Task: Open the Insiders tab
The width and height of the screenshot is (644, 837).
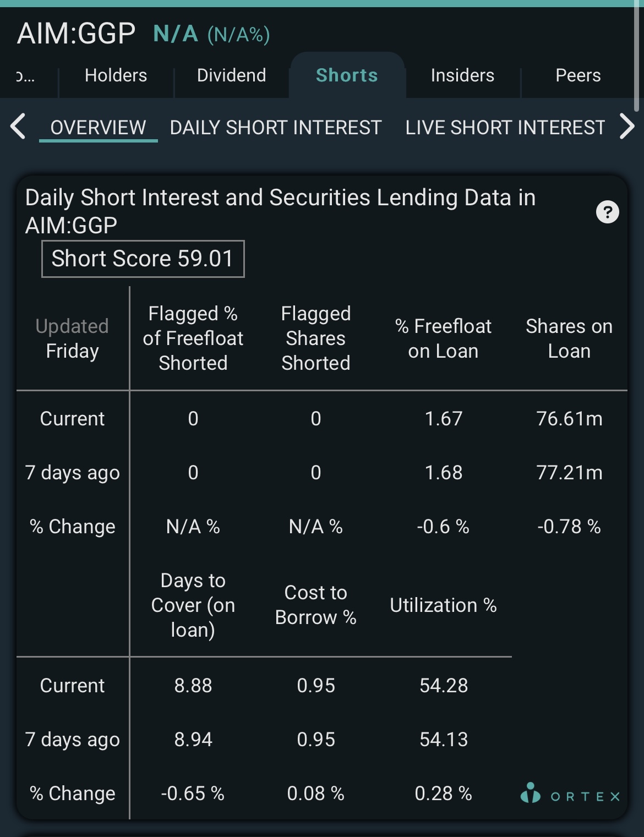Action: click(x=462, y=75)
